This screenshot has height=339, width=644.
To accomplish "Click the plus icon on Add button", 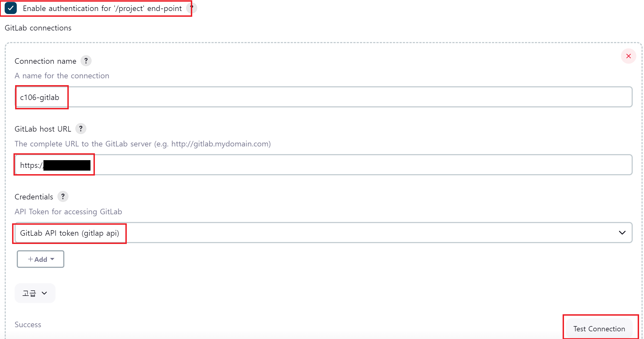I will pyautogui.click(x=31, y=259).
